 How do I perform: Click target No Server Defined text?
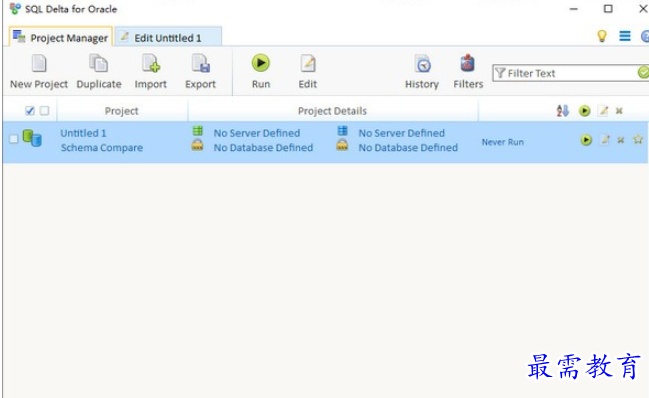click(x=401, y=133)
